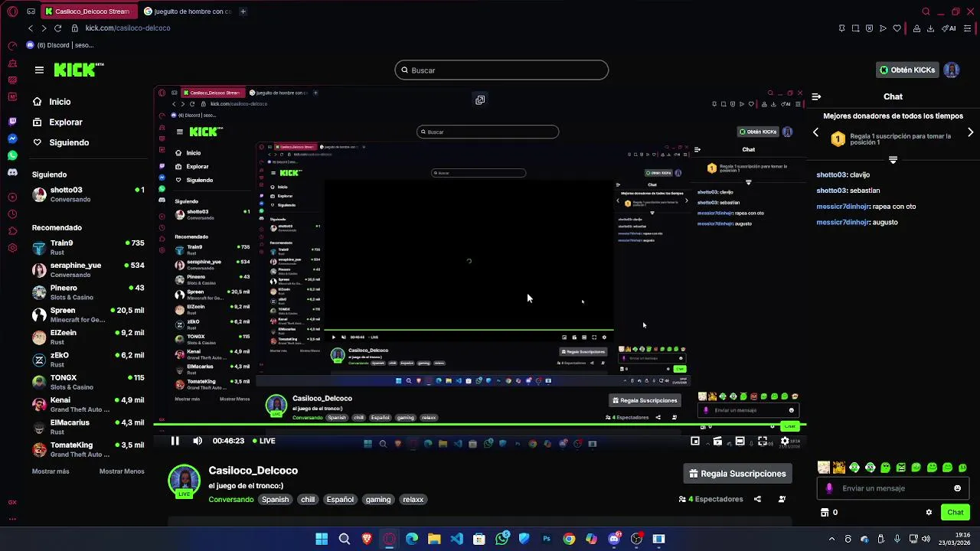This screenshot has width=980, height=551.
Task: Open the AI assistant button
Action: point(949,28)
